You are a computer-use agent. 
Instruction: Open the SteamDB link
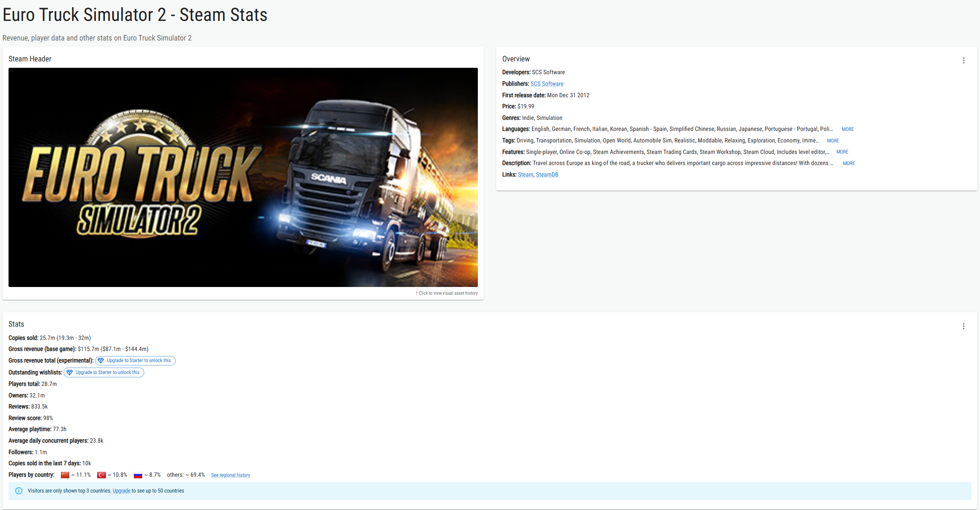tap(547, 175)
